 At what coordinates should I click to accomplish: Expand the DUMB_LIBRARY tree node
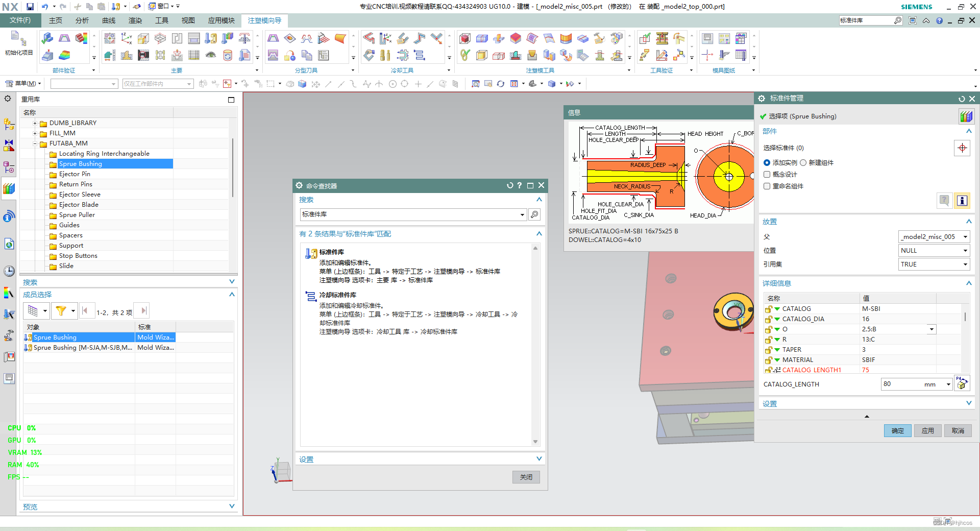[x=35, y=123]
